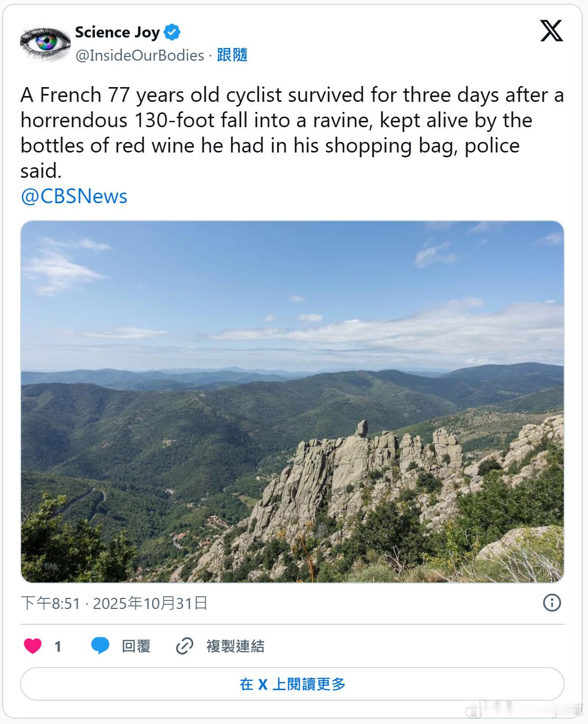588x724 pixels.
Task: Click the date 2025年10月31日
Action: pyautogui.click(x=150, y=603)
